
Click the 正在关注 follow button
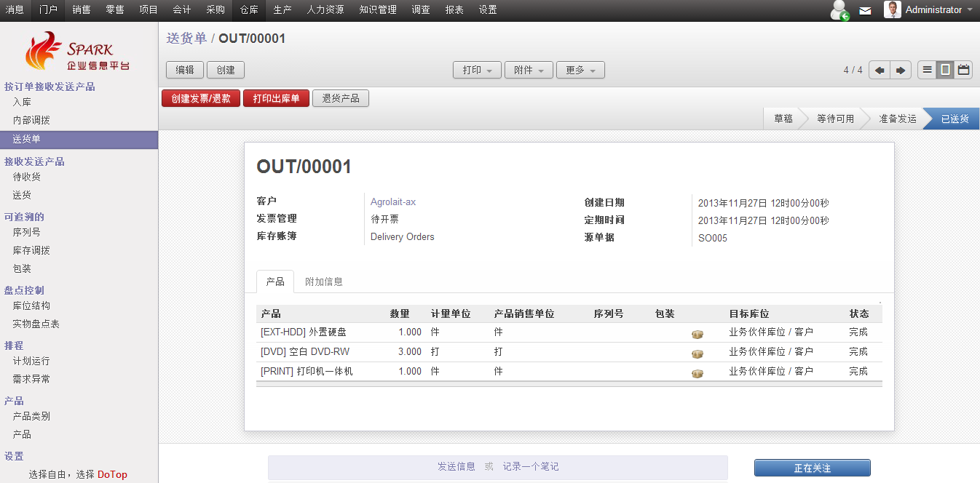click(812, 468)
